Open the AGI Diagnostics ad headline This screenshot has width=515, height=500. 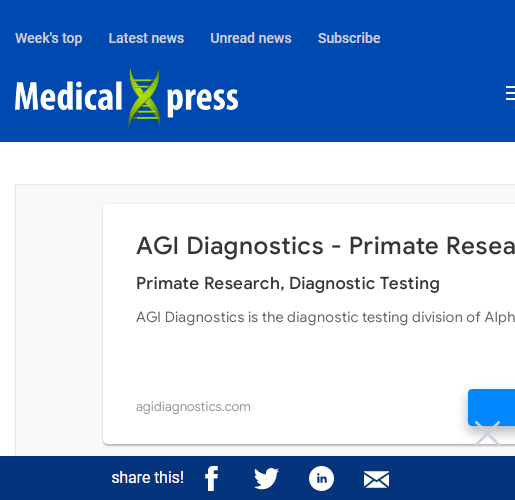(x=325, y=246)
